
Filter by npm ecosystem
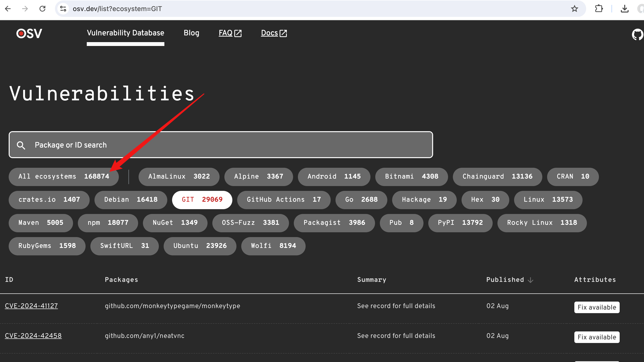(108, 223)
